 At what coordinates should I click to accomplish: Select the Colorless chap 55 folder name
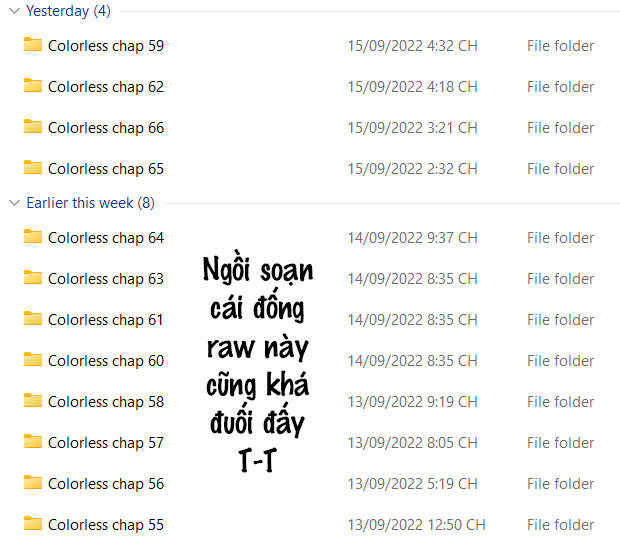point(106,525)
